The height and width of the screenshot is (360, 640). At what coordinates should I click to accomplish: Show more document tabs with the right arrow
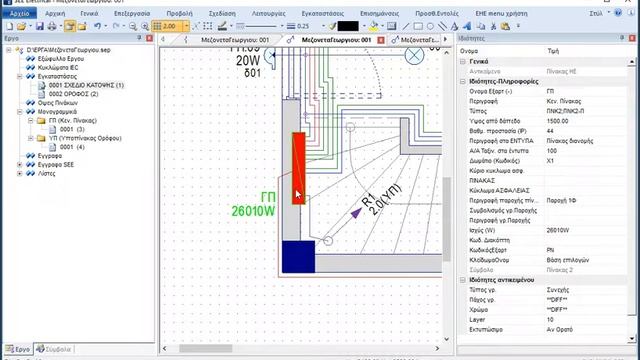point(445,40)
